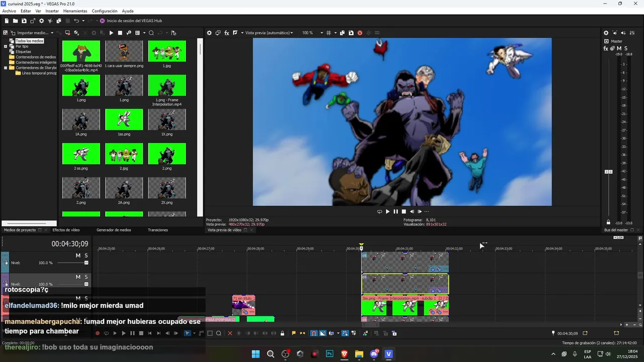Select the Etiquetas tree item
Screen dimensions: 644x362
[23, 52]
